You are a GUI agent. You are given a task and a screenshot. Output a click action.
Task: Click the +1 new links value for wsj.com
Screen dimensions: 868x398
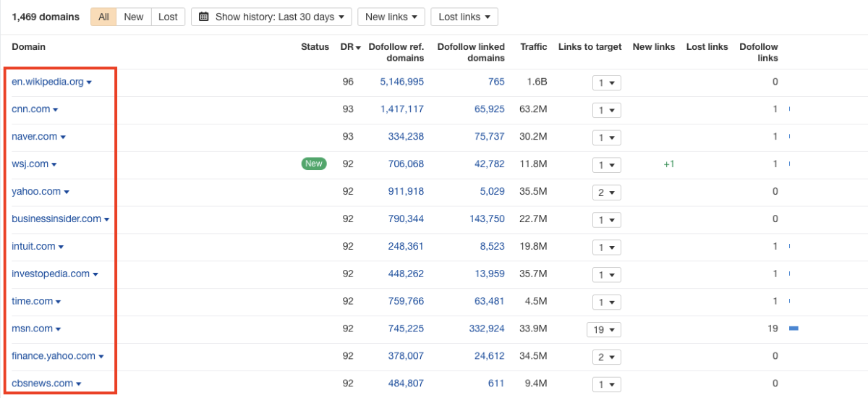click(669, 164)
